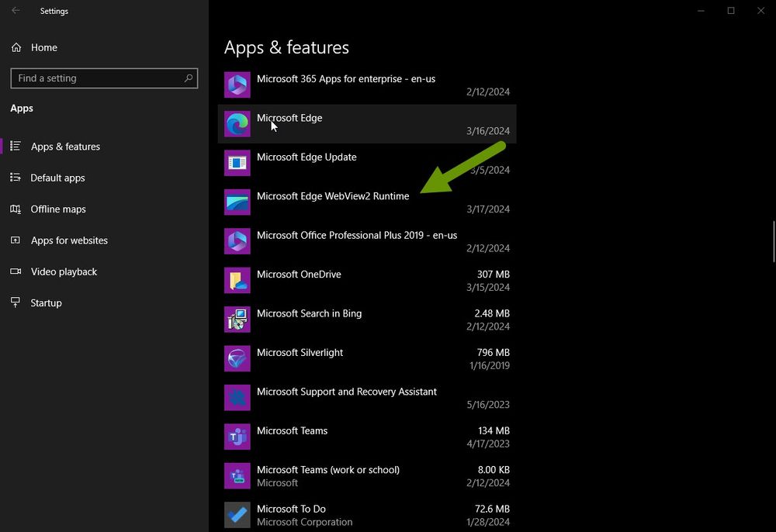Click the Microsoft Silverlight icon
776x532 pixels.
(237, 358)
